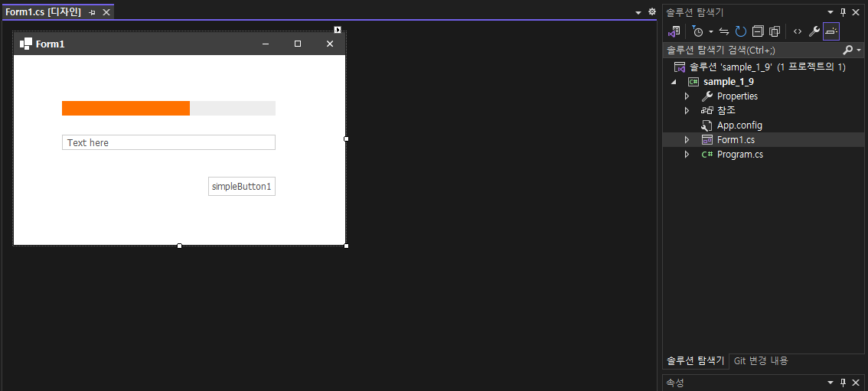Click the designer form's maximize button
The height and width of the screenshot is (391, 868).
click(x=298, y=44)
